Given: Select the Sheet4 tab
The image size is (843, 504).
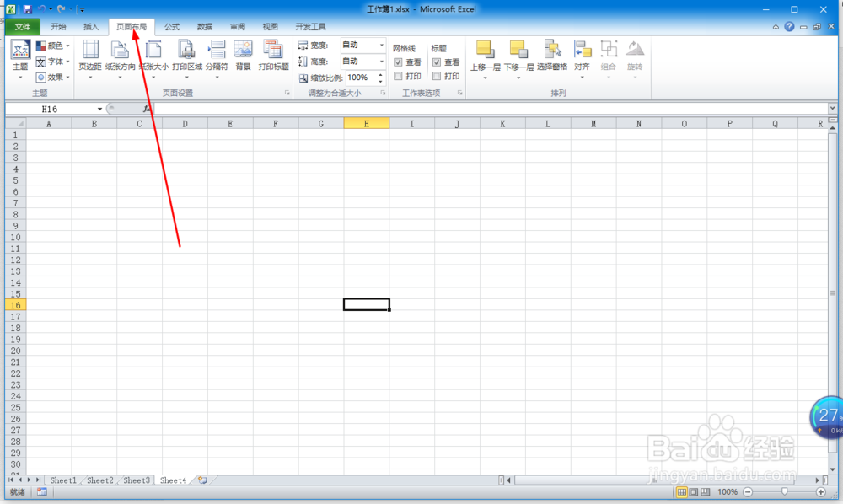Looking at the screenshot, I should click(173, 480).
